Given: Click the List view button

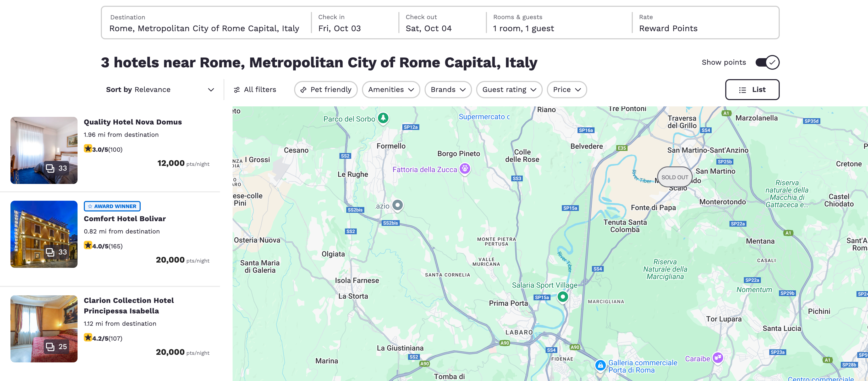Looking at the screenshot, I should click(x=752, y=89).
